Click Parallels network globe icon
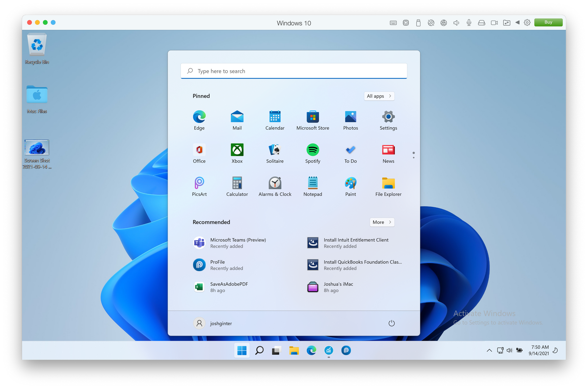Viewport: 588px width, 389px height. (x=443, y=23)
